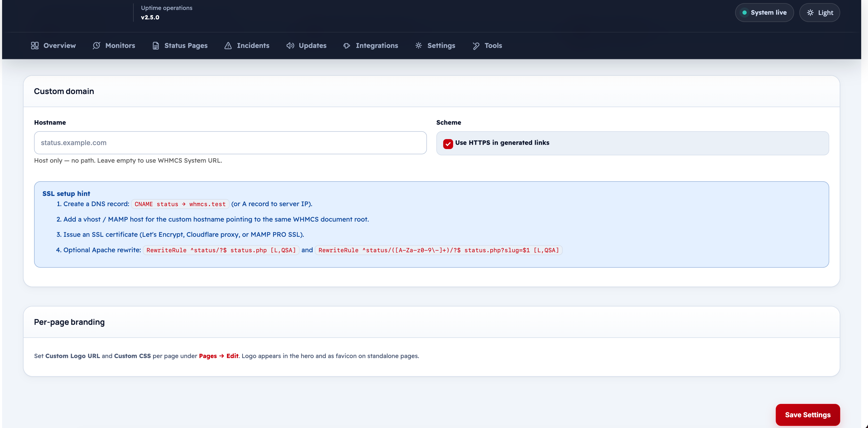
Task: Click the Uptime operations label
Action: 166,8
